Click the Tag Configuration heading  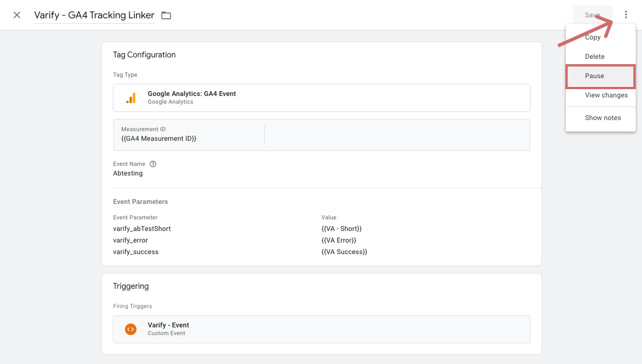click(144, 54)
